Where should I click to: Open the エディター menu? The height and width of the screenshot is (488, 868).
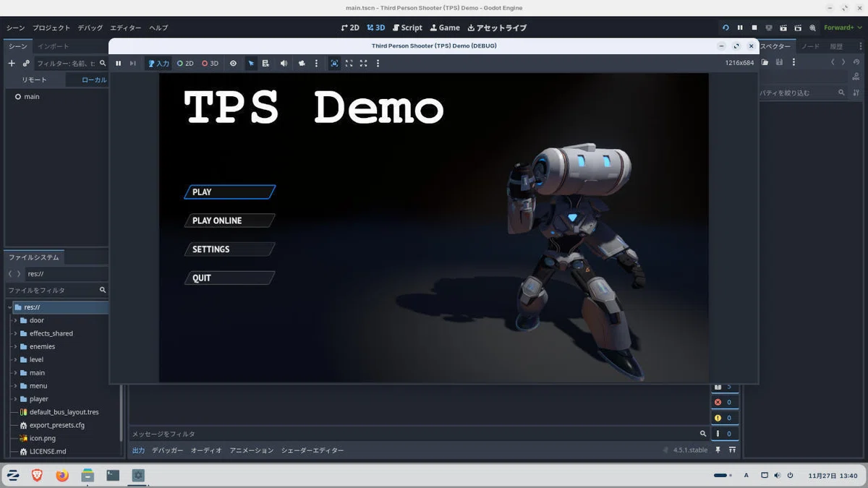(125, 27)
